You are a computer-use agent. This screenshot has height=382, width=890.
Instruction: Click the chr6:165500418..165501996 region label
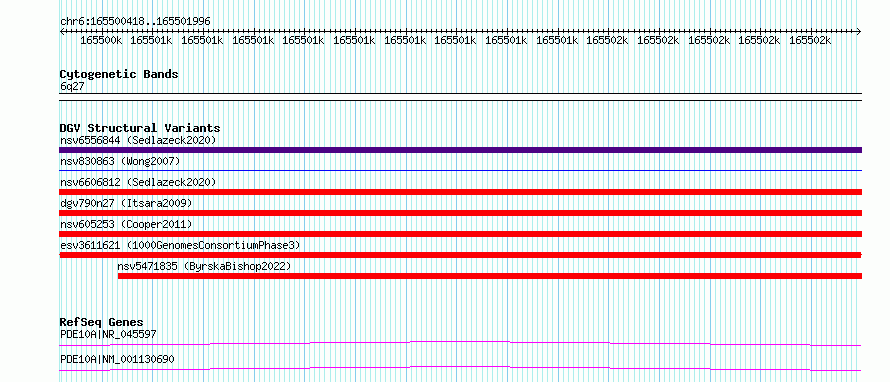point(135,21)
